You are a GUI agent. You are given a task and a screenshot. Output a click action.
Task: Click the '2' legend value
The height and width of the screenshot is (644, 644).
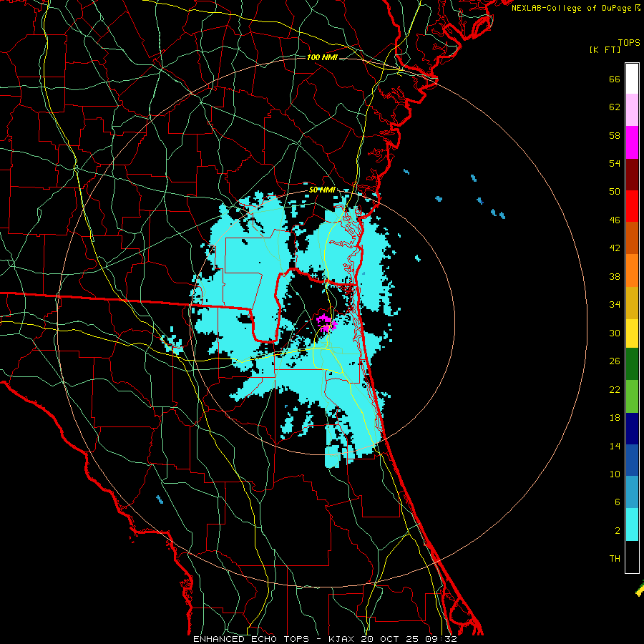(x=618, y=531)
